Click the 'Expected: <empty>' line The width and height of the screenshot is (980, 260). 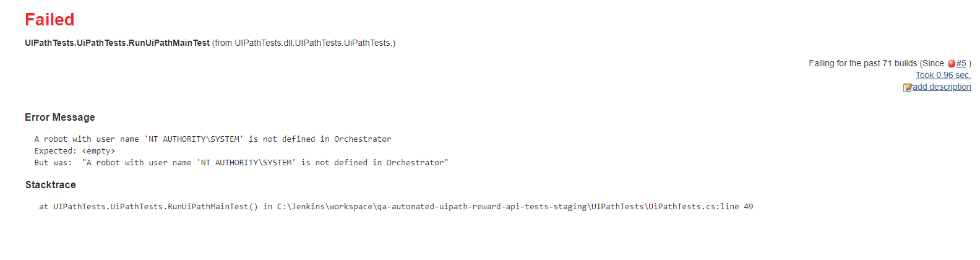[x=74, y=151]
